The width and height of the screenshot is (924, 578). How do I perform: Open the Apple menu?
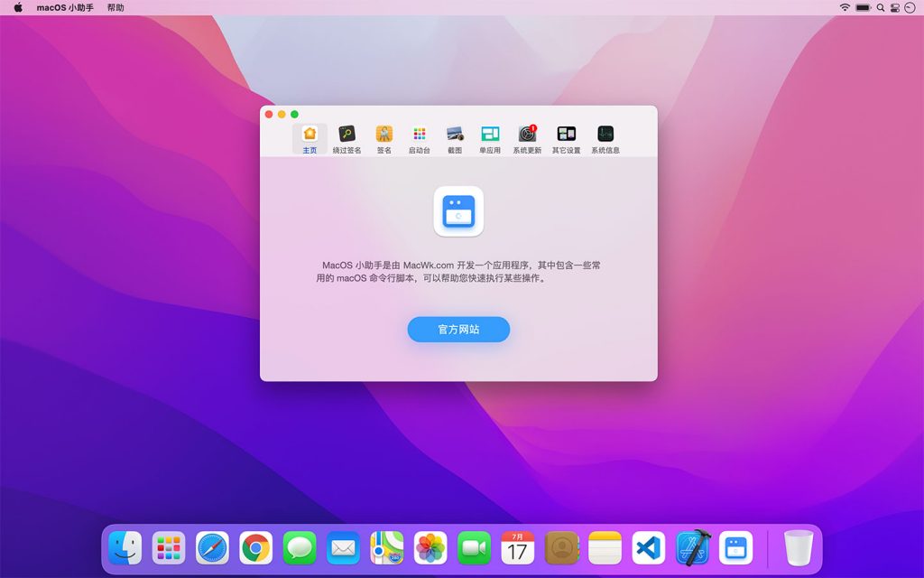click(17, 7)
